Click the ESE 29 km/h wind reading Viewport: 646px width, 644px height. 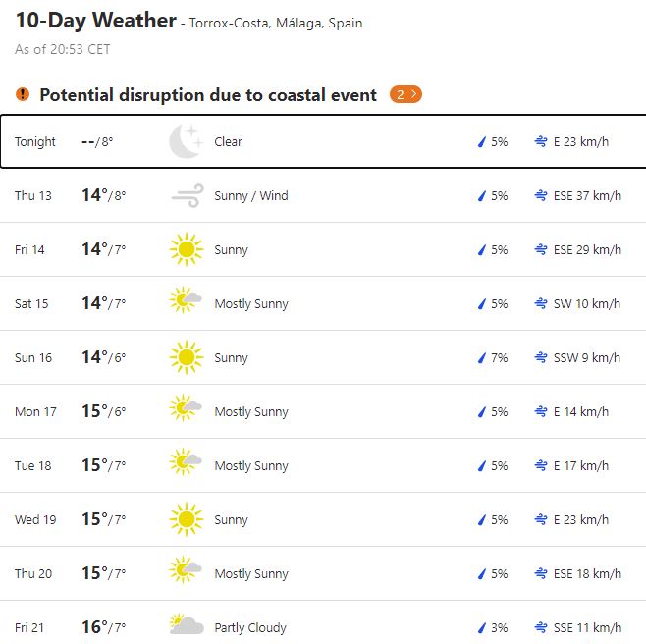click(587, 250)
